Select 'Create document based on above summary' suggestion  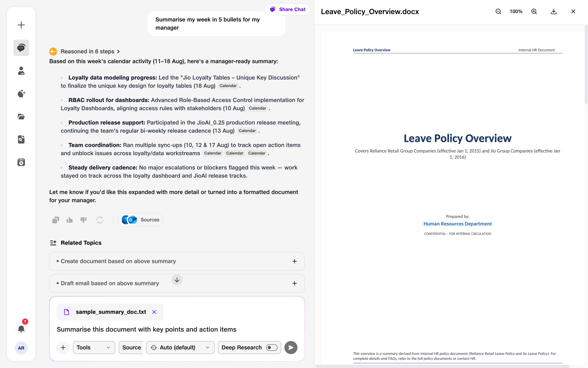tap(177, 261)
